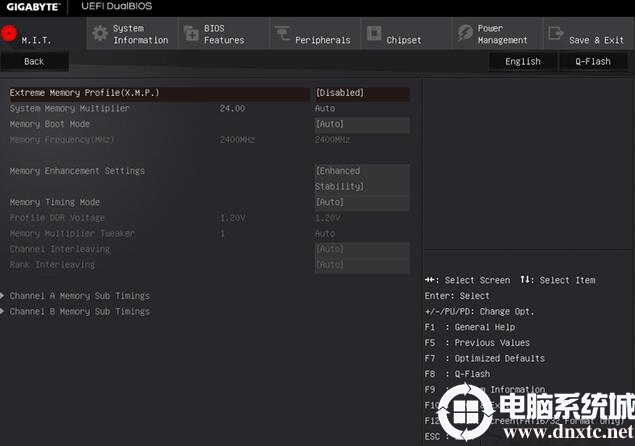This screenshot has width=635, height=446.
Task: Click the red M.I.T. tab icon
Action: tap(9, 33)
